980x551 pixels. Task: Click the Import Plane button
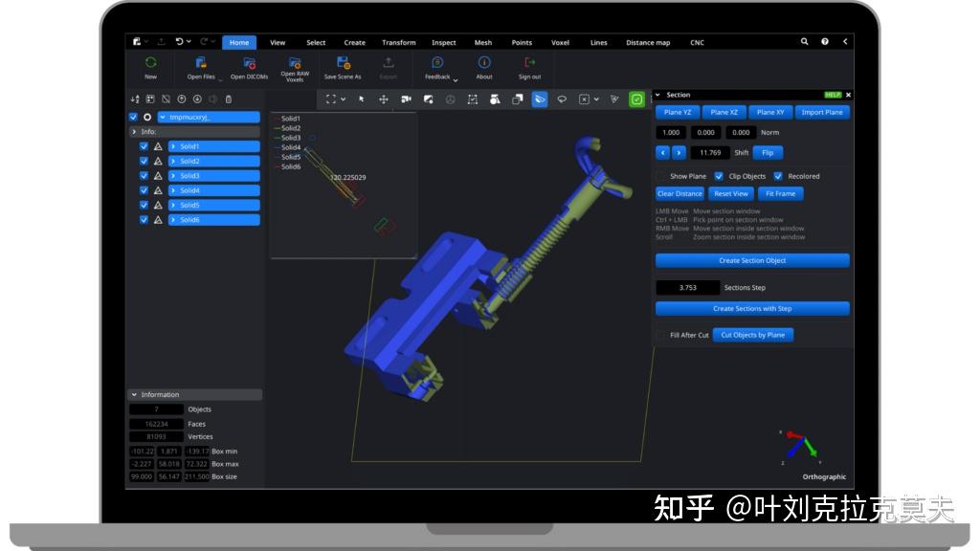pyautogui.click(x=822, y=113)
